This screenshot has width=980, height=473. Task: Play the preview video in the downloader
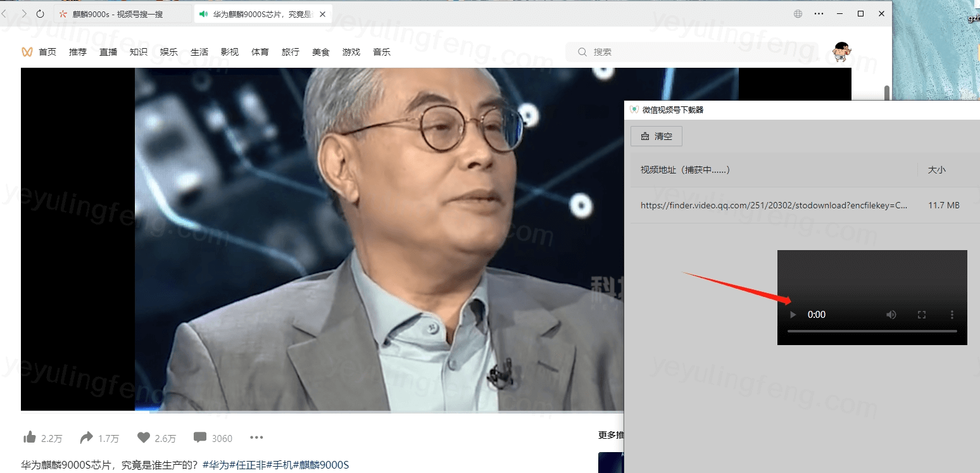coord(793,315)
